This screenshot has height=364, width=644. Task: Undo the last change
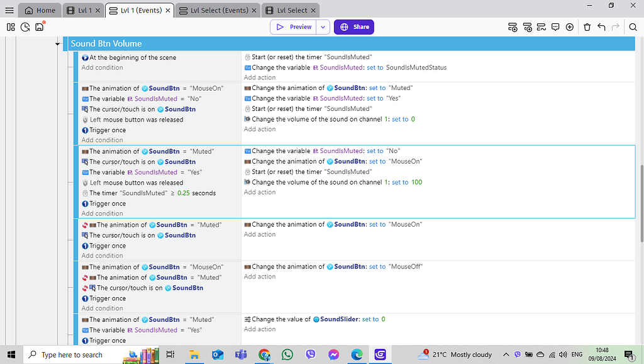601,27
